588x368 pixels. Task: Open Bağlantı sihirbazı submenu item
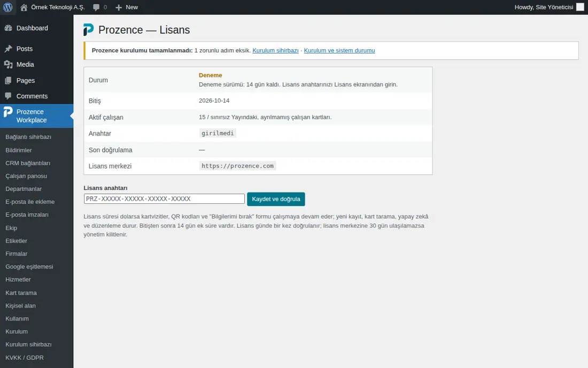(28, 137)
